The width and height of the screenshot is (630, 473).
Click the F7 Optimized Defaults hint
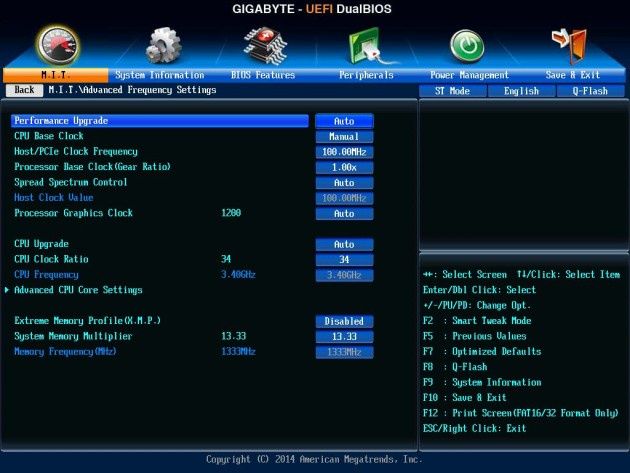click(482, 352)
